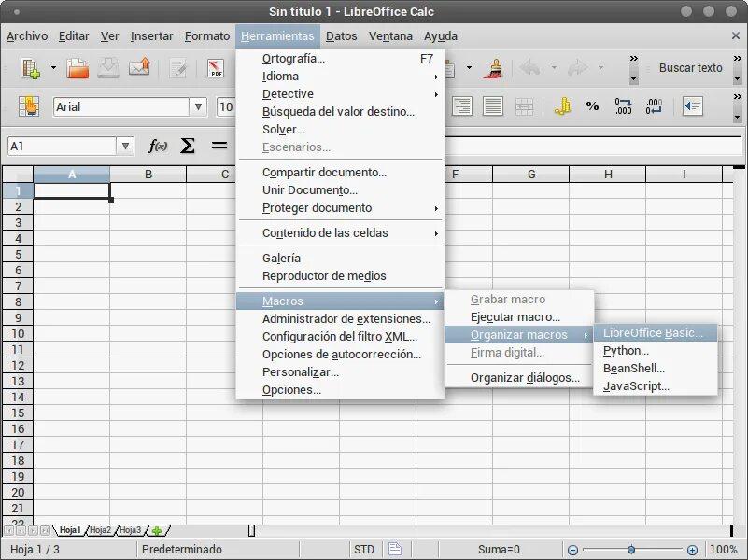Choose Python macro organizer

656,351
